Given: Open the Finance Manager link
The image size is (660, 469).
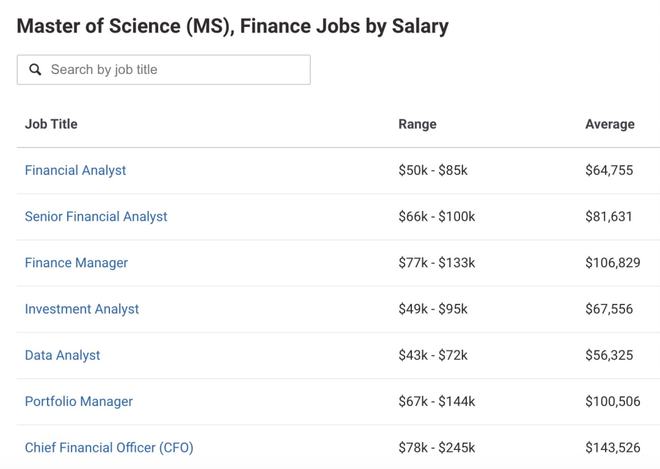Looking at the screenshot, I should (x=76, y=263).
